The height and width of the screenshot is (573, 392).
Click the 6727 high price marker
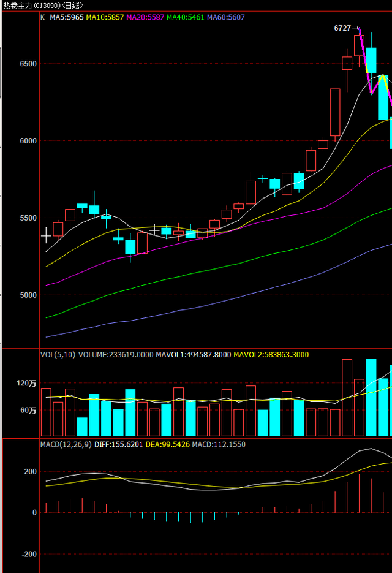point(343,28)
